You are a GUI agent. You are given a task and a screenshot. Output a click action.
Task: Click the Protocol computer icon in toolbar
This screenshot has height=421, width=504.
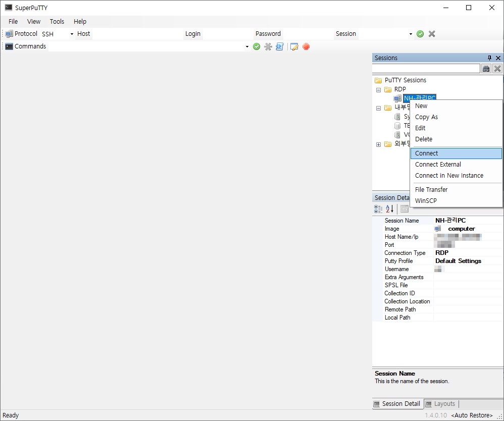tap(9, 34)
